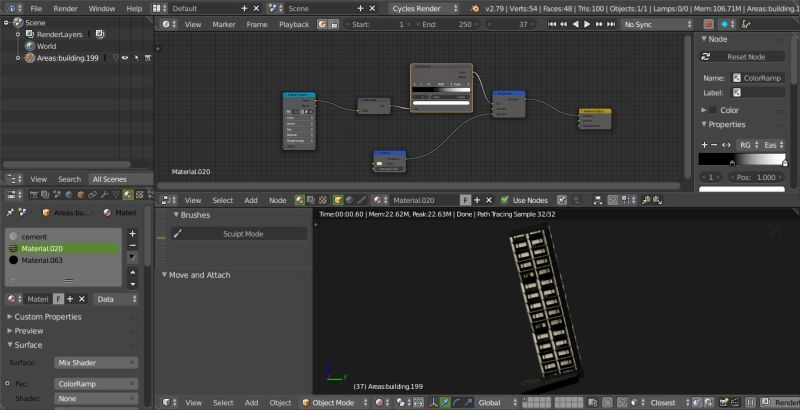This screenshot has height=410, width=800.
Task: Open the Window menu
Action: click(102, 9)
